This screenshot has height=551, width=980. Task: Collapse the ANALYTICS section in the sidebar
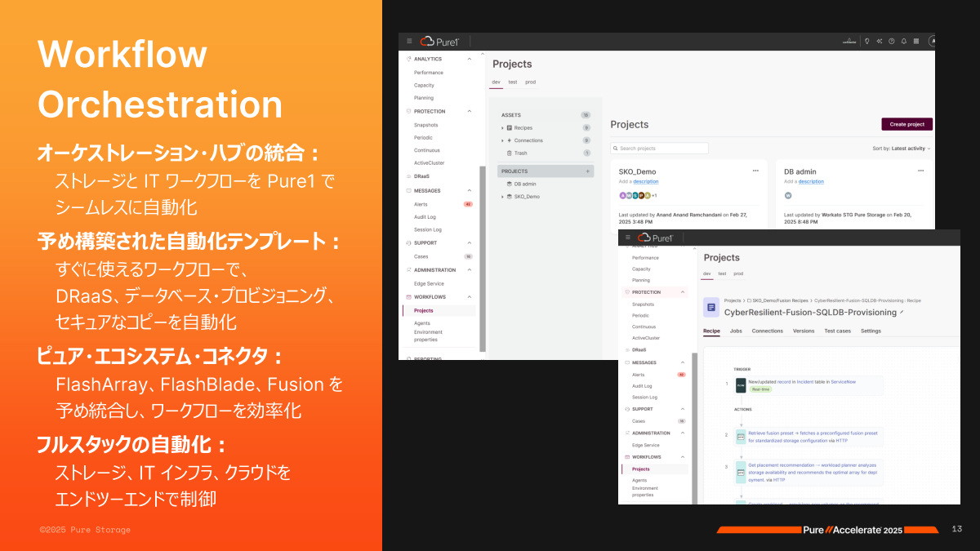coord(470,59)
